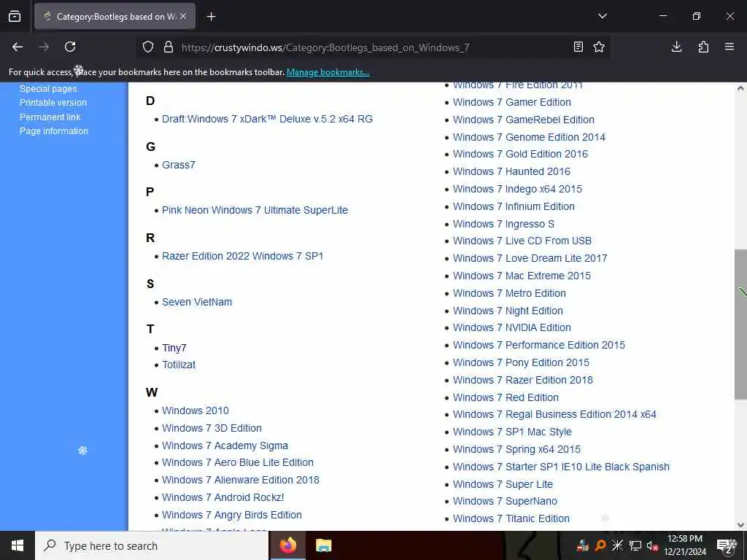Open Windows 7 Indego x64 2015
The width and height of the screenshot is (747, 560).
click(x=517, y=189)
